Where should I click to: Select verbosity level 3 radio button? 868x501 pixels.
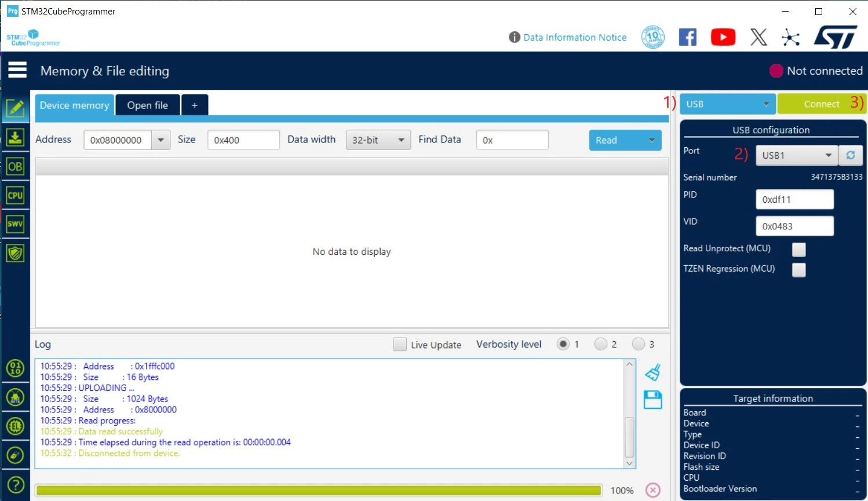[638, 344]
